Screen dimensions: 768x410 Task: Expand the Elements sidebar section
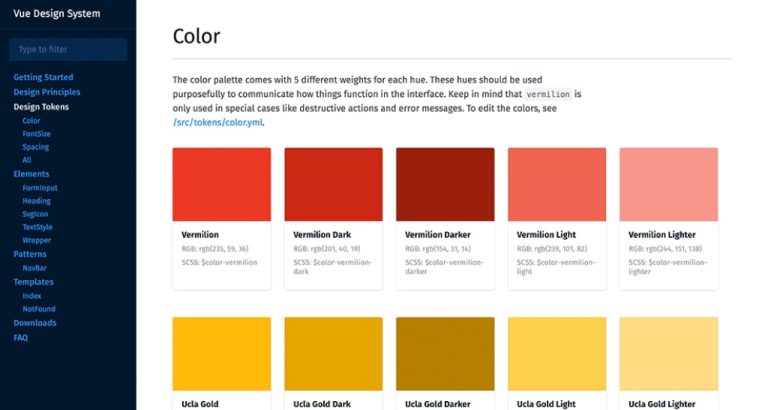click(31, 174)
